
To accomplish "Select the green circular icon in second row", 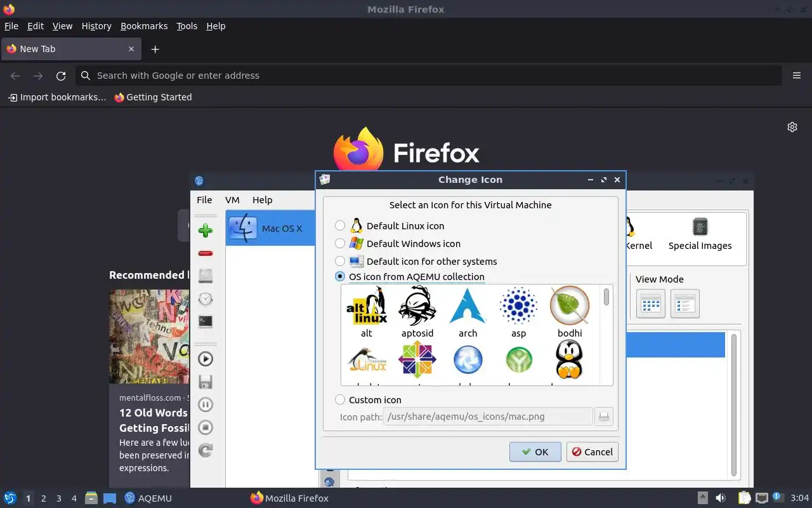I will tap(519, 360).
